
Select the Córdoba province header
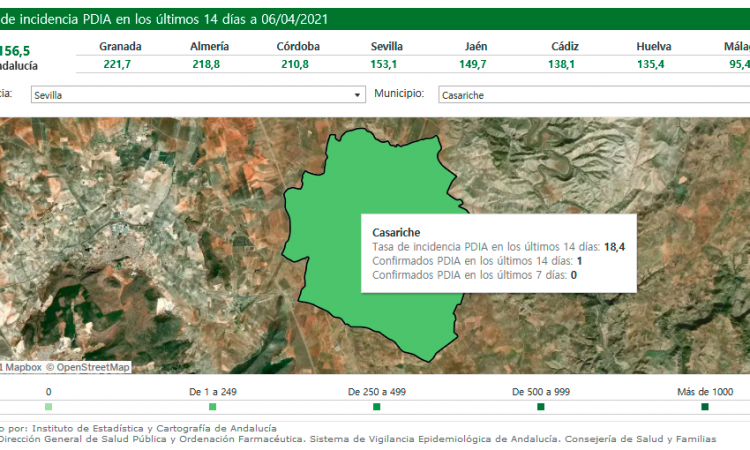(298, 47)
